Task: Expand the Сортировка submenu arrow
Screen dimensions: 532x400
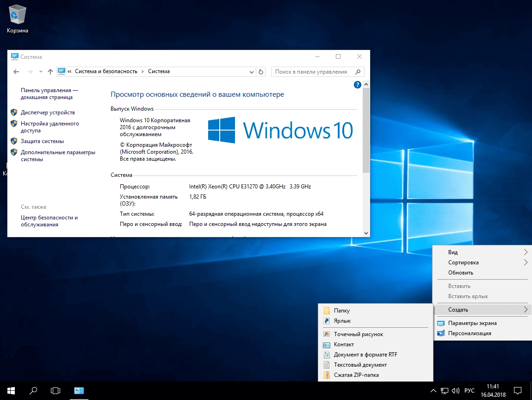Action: 526,262
